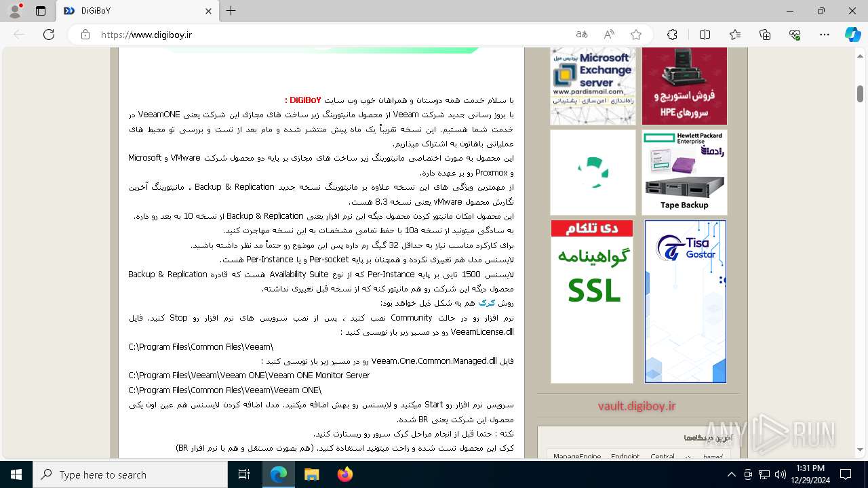Open the Microsoft Exchange server ad
Screen dimensions: 868x488
pyautogui.click(x=593, y=86)
